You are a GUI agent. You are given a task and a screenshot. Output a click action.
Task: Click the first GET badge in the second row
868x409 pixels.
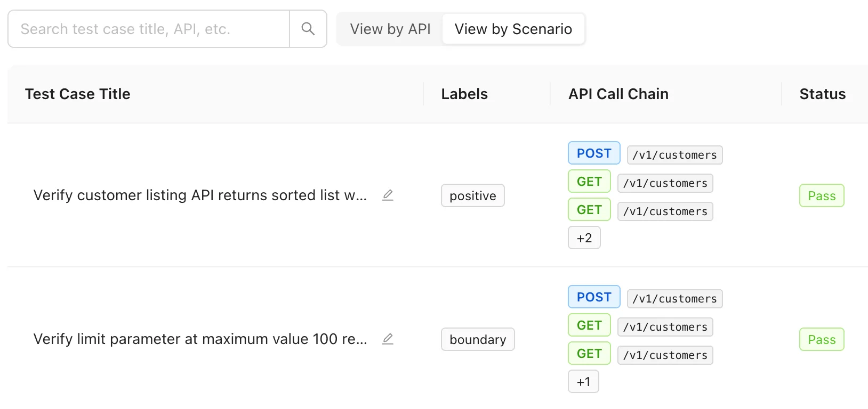pyautogui.click(x=589, y=325)
